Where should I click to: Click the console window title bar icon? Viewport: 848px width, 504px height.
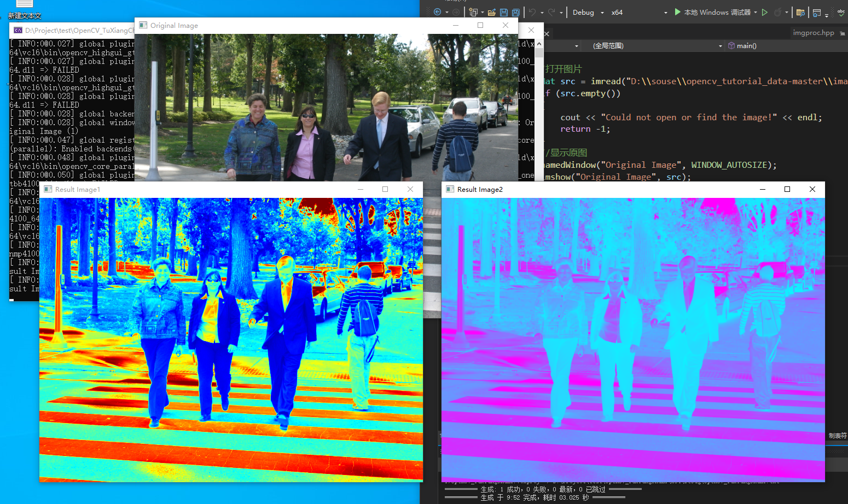pos(18,30)
